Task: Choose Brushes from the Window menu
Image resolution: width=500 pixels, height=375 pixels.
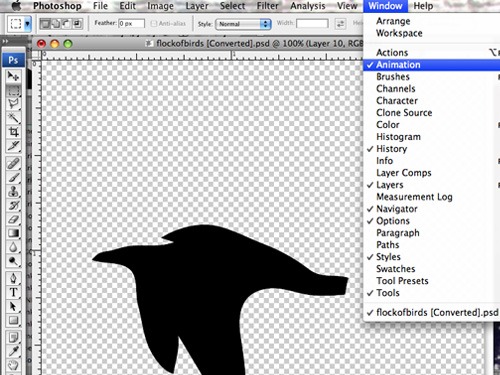Action: 432,77
